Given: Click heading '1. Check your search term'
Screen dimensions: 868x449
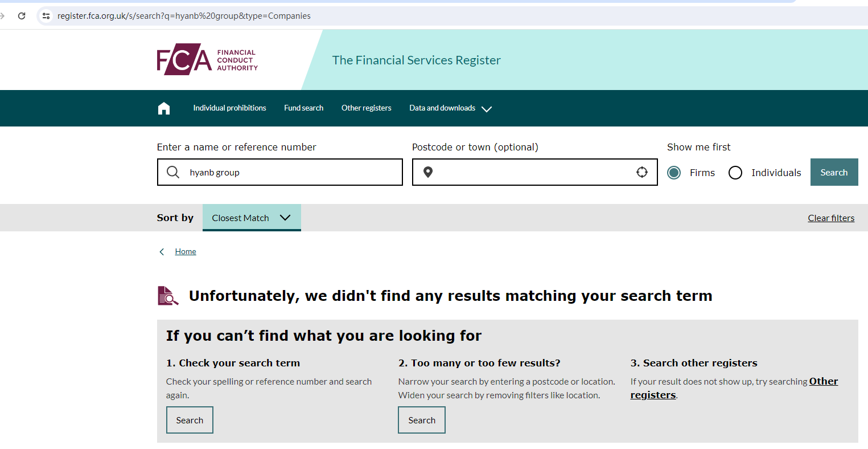Looking at the screenshot, I should [233, 363].
